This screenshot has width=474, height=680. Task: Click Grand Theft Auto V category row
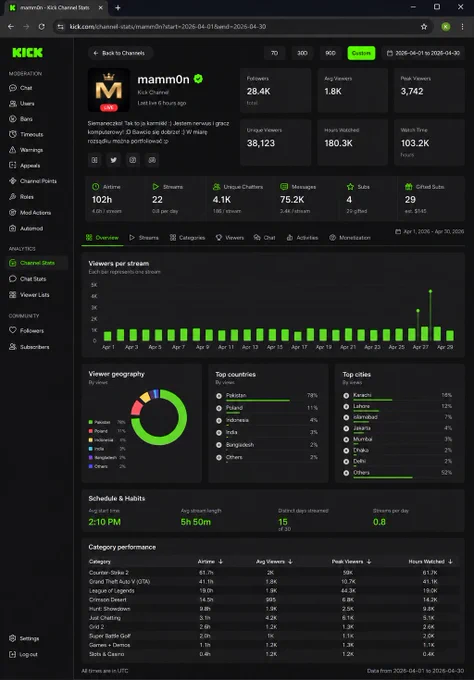273,582
